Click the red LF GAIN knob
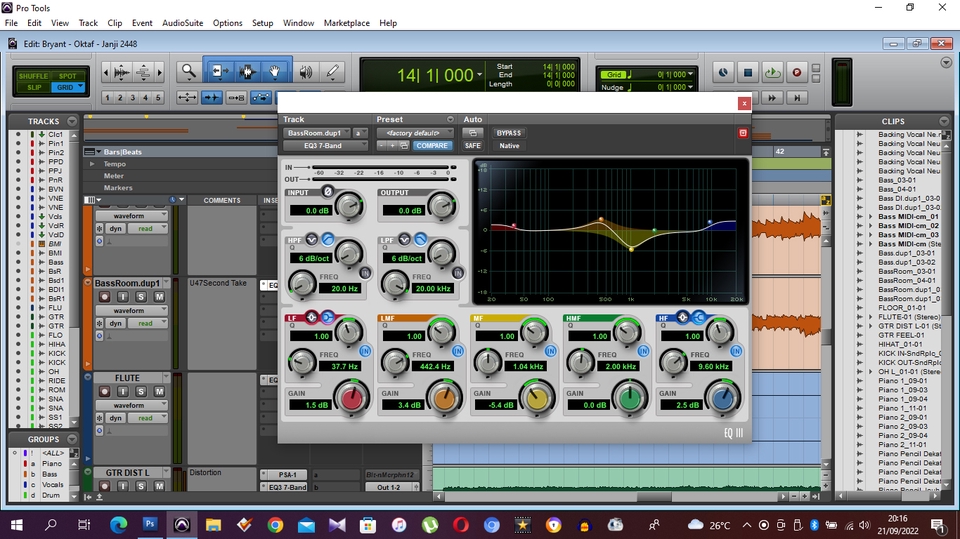Image resolution: width=960 pixels, height=539 pixels. pos(352,398)
